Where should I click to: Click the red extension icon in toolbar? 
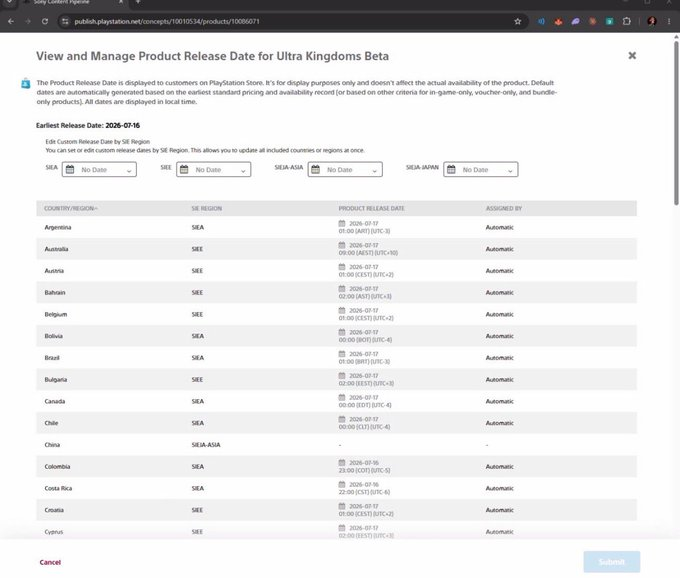point(559,21)
